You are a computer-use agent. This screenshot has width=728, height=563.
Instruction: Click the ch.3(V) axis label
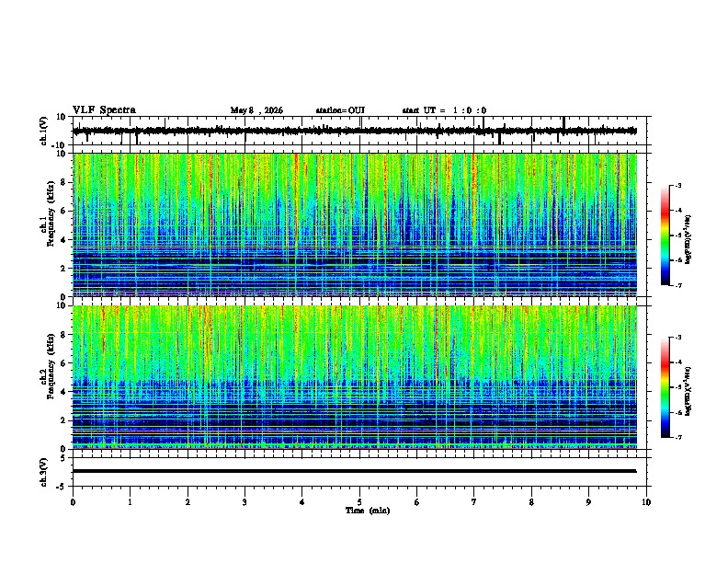pyautogui.click(x=44, y=472)
